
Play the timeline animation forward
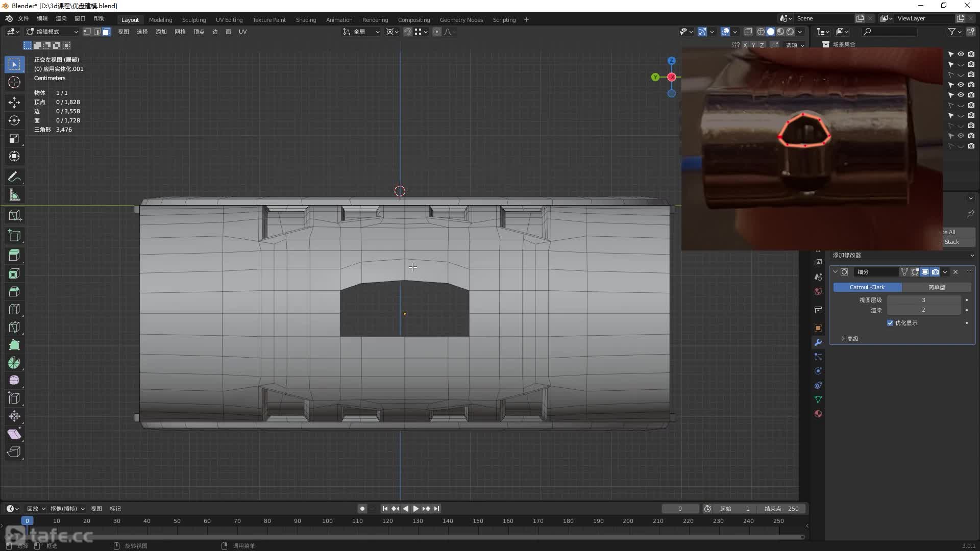416,509
